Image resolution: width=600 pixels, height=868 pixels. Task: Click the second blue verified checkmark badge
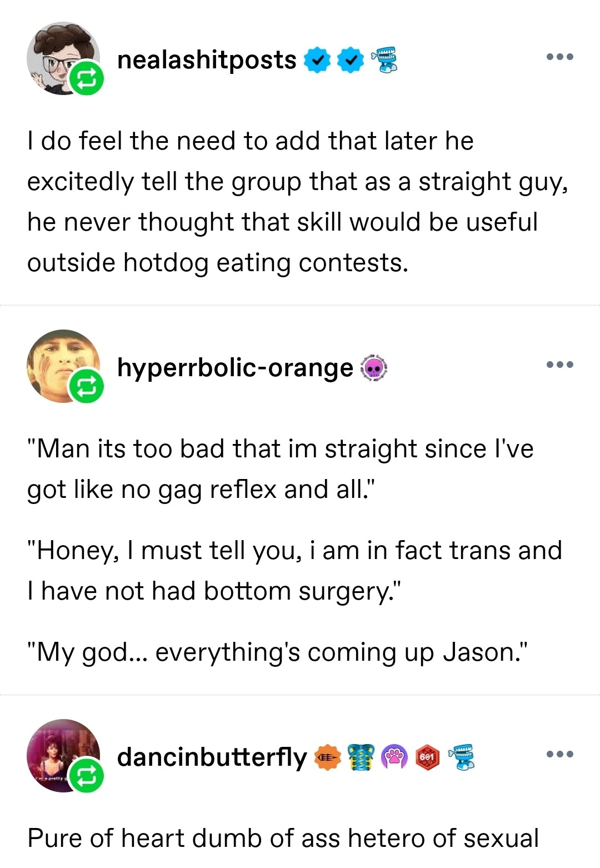point(351,60)
